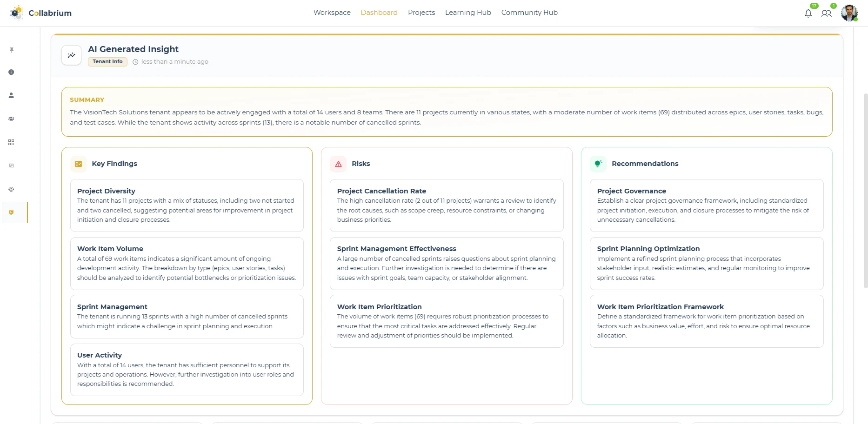
Task: Click 'Project Governance' recommendation heading
Action: (632, 191)
